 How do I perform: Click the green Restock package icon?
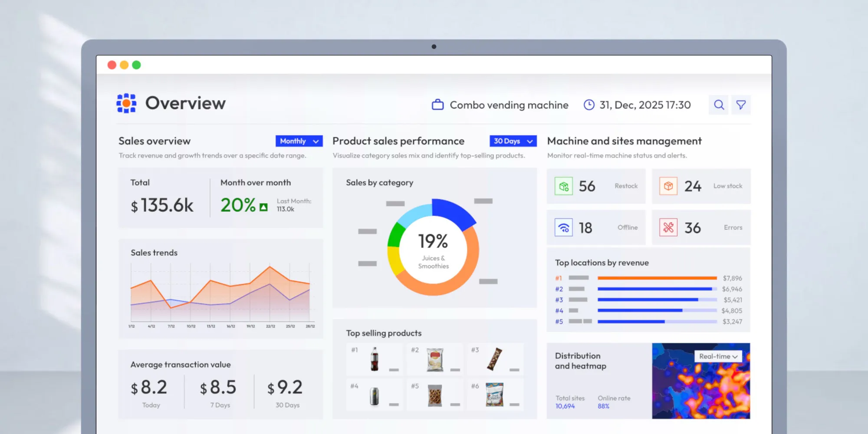(563, 186)
